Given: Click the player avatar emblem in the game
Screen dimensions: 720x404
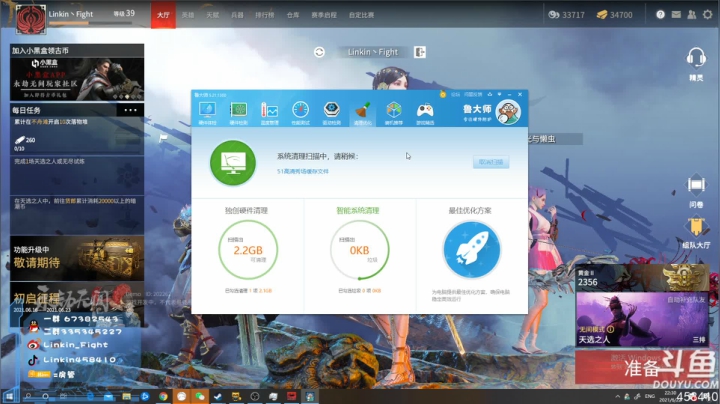Looking at the screenshot, I should [x=31, y=19].
